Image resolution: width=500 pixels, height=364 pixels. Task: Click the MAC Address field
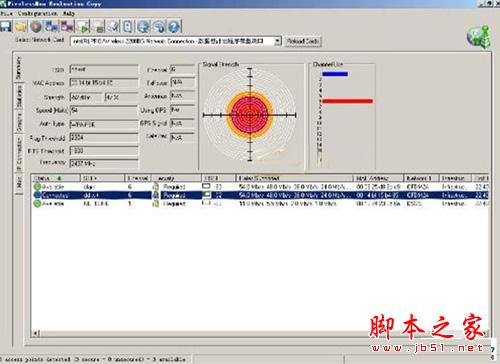pyautogui.click(x=104, y=83)
